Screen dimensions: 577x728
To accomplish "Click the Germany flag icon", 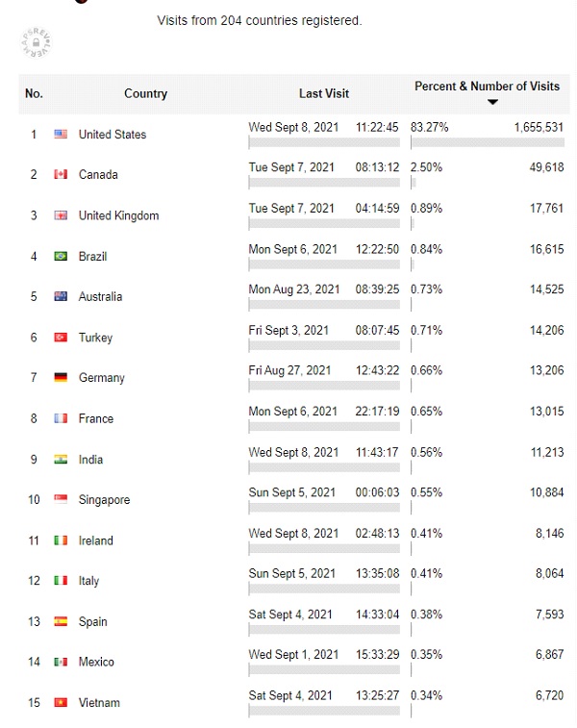I will click(x=61, y=378).
